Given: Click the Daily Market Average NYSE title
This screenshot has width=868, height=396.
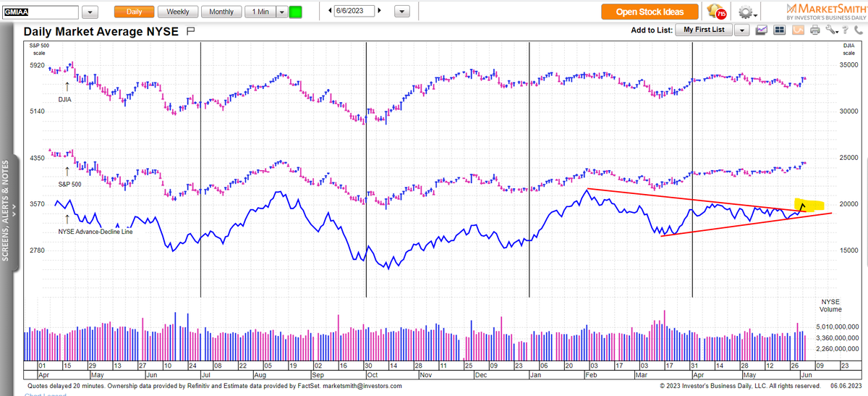Looking at the screenshot, I should pos(101,31).
